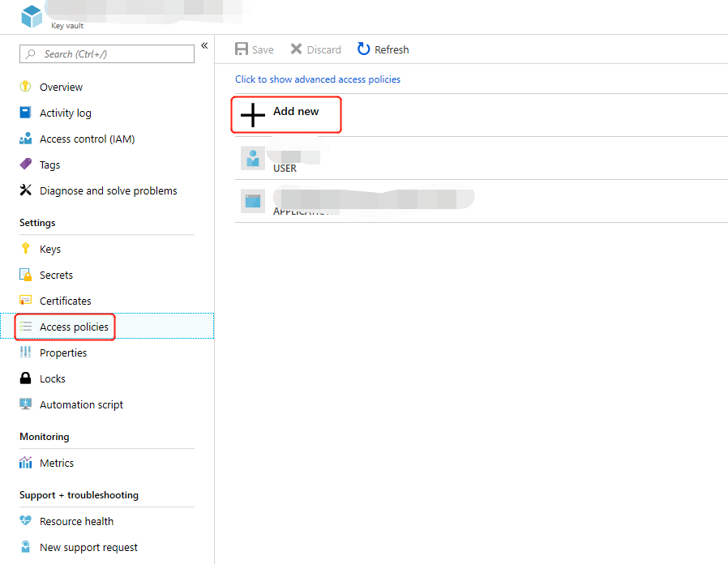Viewport: 728px width, 564px height.
Task: Select the APPLICATION access policy row
Action: click(481, 201)
